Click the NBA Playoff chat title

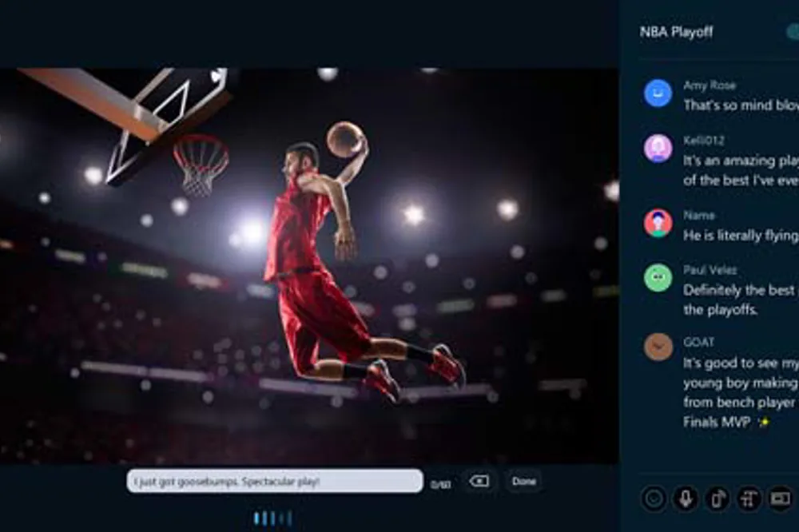click(676, 32)
